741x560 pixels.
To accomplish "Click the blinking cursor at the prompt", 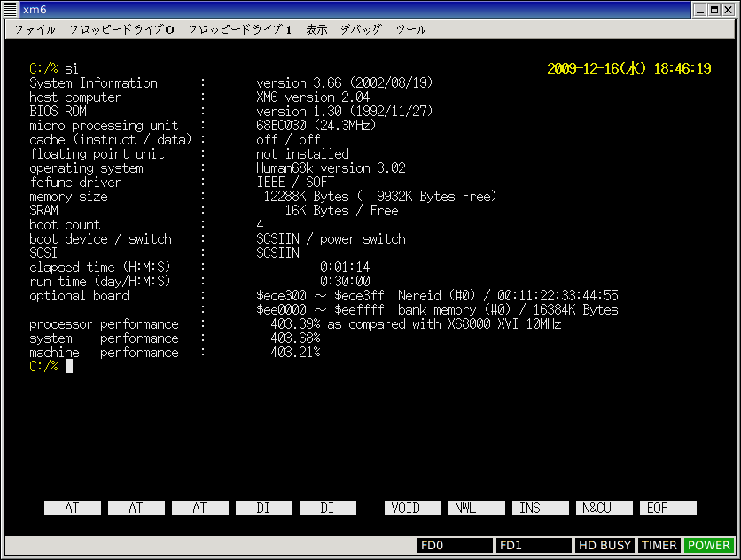I will (69, 366).
